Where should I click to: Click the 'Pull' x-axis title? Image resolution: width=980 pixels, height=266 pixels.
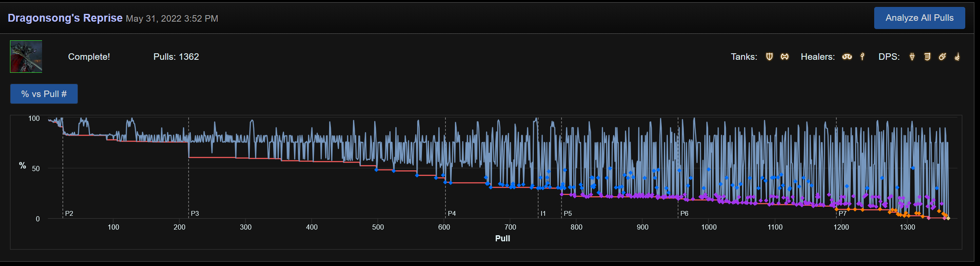click(503, 238)
